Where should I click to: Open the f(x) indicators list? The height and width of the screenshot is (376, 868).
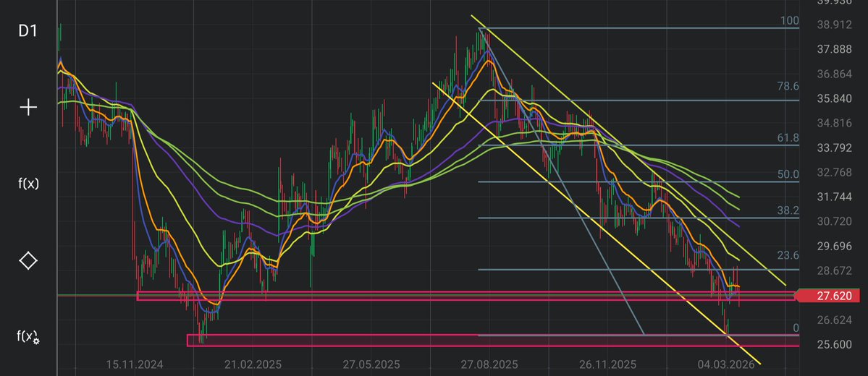(28, 184)
